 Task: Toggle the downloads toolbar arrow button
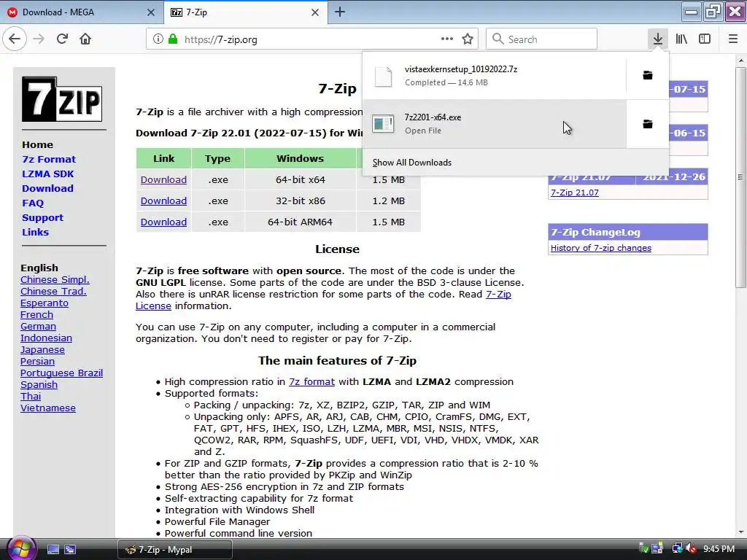click(x=657, y=39)
